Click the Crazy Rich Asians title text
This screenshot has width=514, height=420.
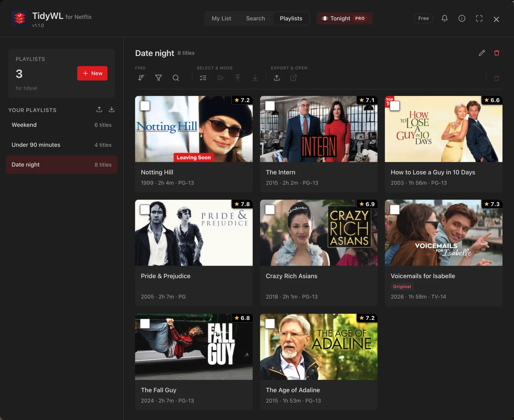291,276
